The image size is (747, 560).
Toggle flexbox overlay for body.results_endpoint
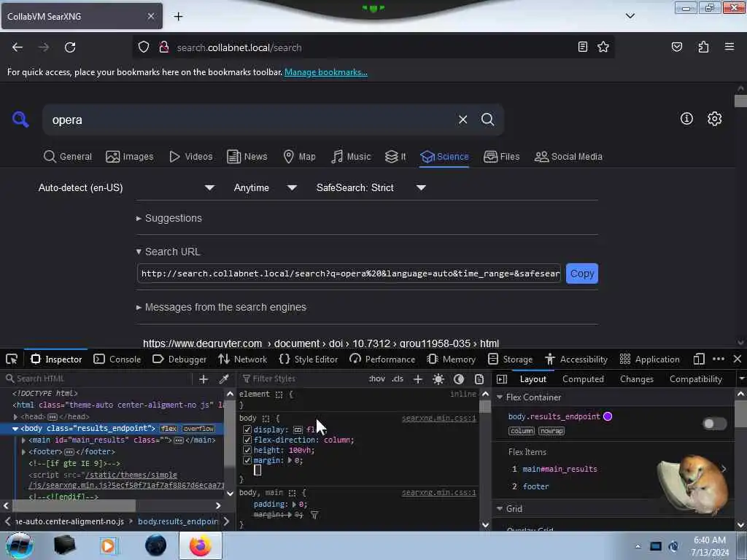[x=715, y=424]
